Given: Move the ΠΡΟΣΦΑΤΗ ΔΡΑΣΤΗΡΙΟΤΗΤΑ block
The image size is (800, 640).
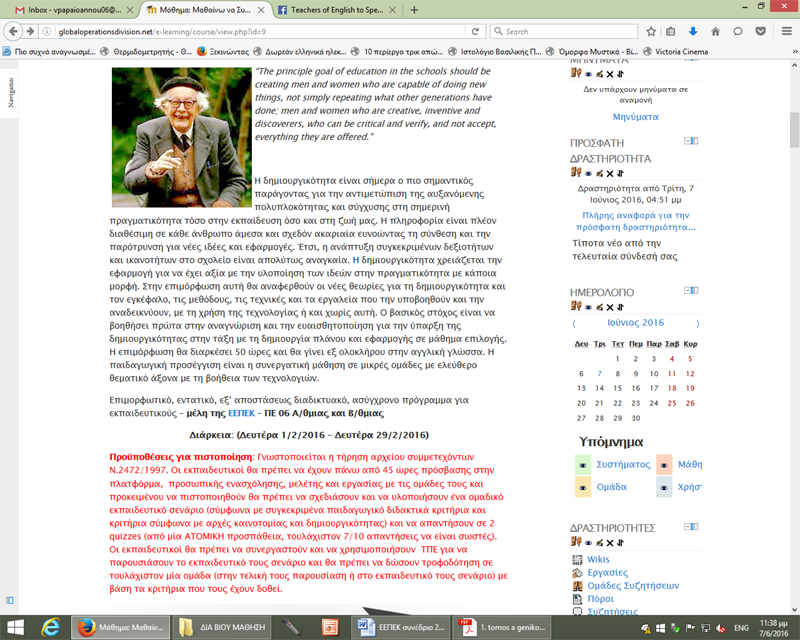Looking at the screenshot, I should pyautogui.click(x=620, y=174).
